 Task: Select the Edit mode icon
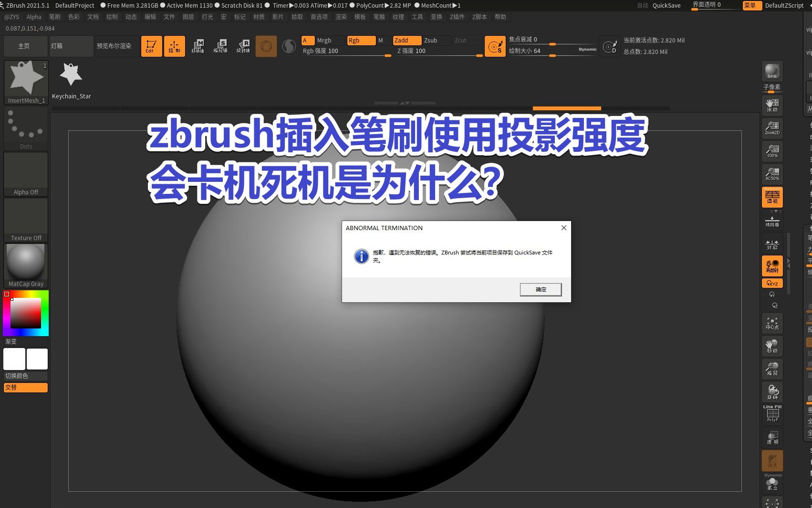151,46
